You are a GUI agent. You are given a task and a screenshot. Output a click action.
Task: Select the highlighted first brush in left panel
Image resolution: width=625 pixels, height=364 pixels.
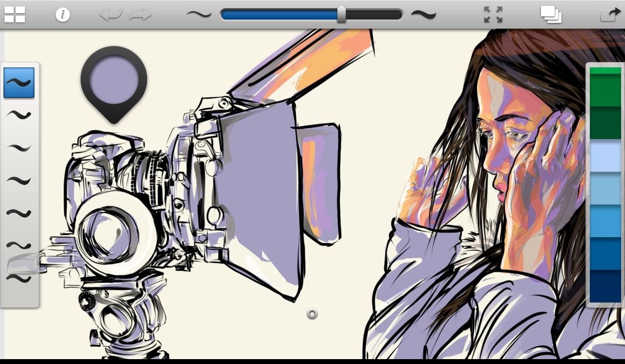tap(19, 82)
